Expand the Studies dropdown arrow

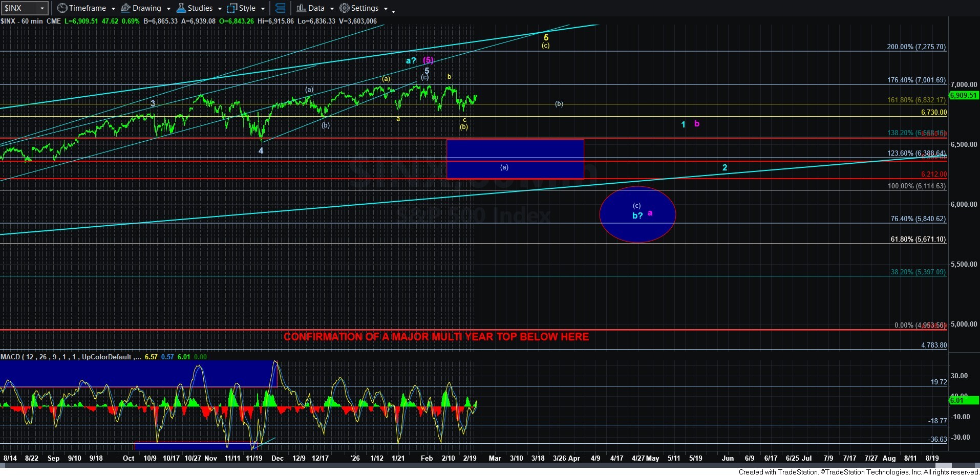click(x=220, y=9)
